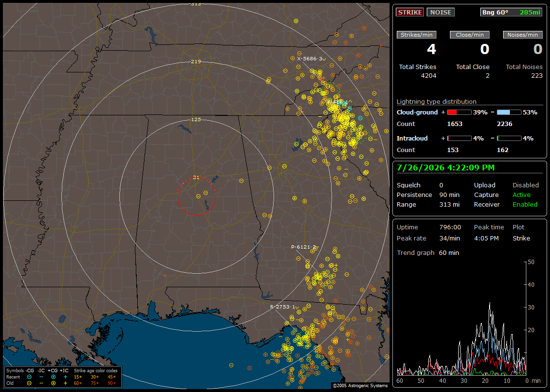Click the 125-mile range ring label
This screenshot has height=392, width=550.
point(196,119)
